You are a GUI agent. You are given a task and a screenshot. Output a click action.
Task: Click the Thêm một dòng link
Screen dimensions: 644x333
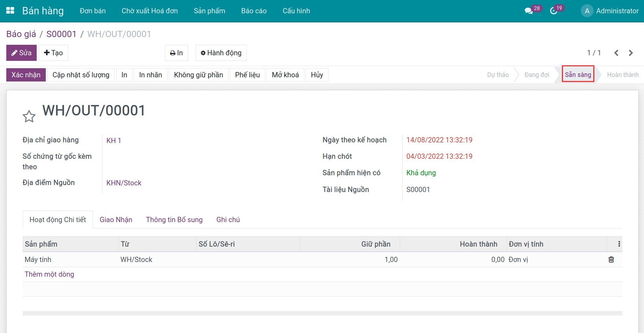pos(49,274)
